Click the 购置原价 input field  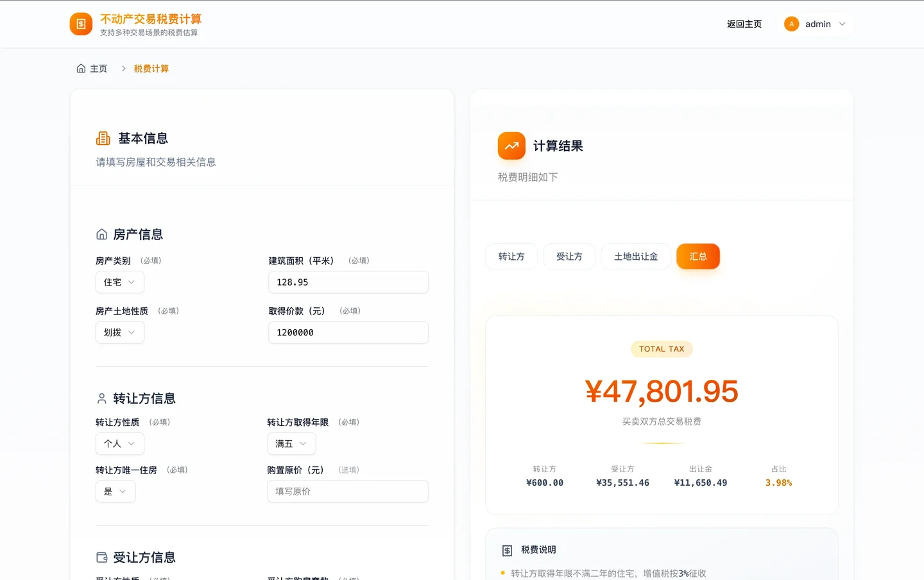click(348, 491)
